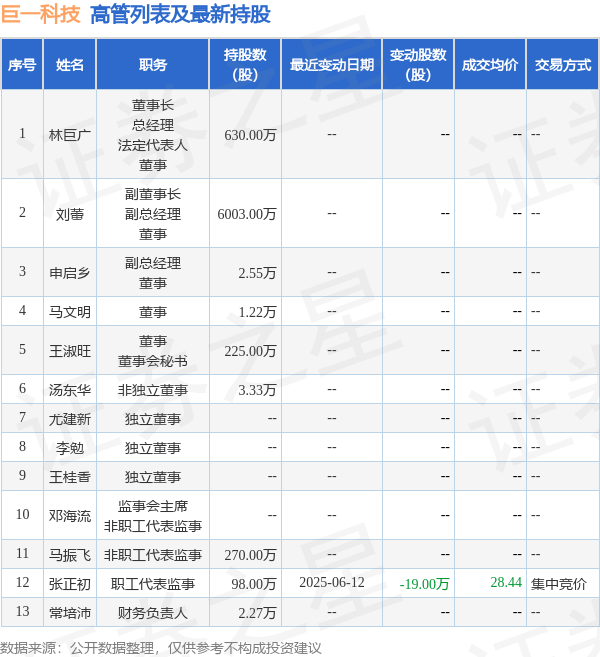600x657 pixels.
Task: Click the 数据来源 disclaimer footer text
Action: 160,648
